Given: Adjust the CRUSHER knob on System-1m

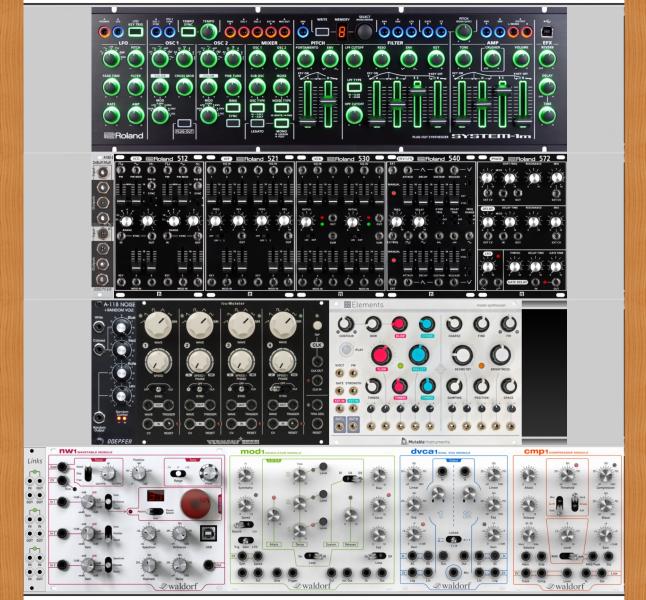Looking at the screenshot, I should point(492,59).
